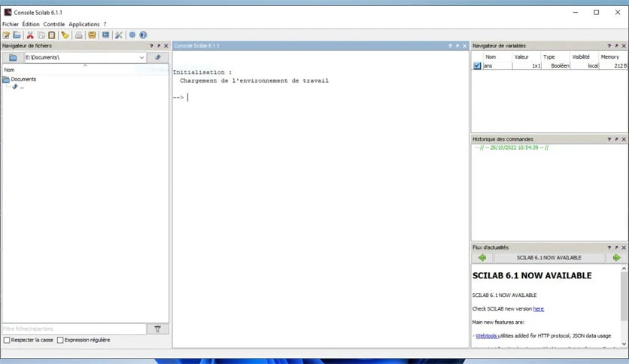629x364 pixels.
Task: Open Scilab demos icon in toolbar
Action: (x=132, y=35)
